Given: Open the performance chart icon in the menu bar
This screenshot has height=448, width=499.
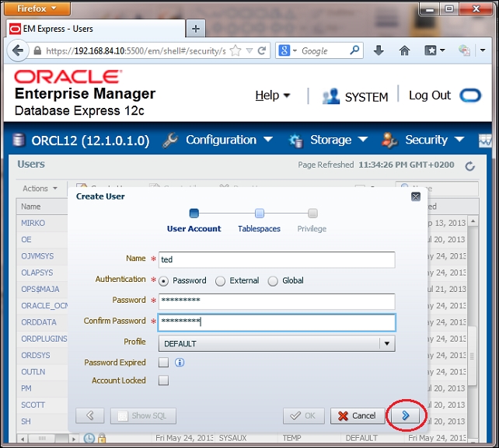Looking at the screenshot, I should [x=485, y=141].
